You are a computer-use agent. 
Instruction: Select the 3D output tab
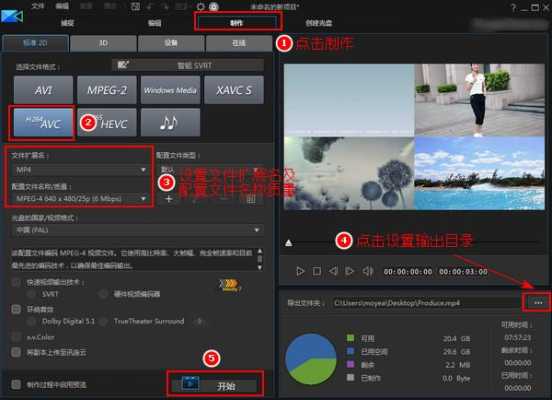pos(103,43)
